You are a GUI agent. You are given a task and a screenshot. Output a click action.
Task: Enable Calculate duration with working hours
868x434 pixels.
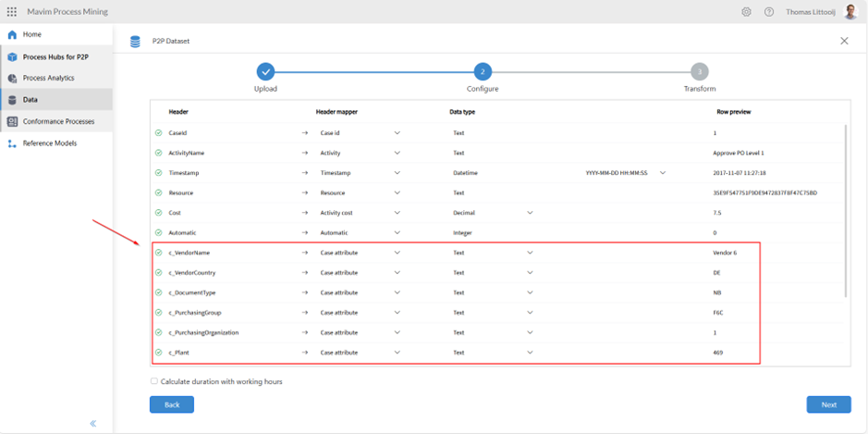point(154,381)
